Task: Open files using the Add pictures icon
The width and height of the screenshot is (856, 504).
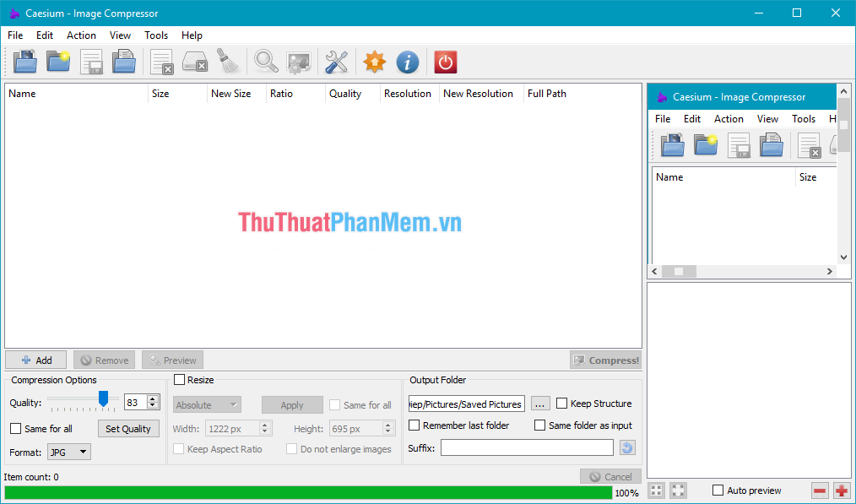Action: pos(24,61)
